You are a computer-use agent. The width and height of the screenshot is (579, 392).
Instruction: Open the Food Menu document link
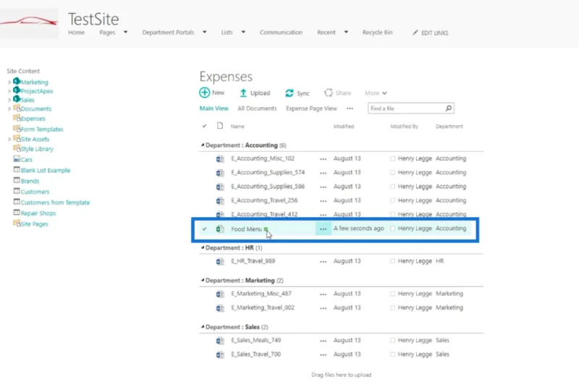pyautogui.click(x=246, y=229)
